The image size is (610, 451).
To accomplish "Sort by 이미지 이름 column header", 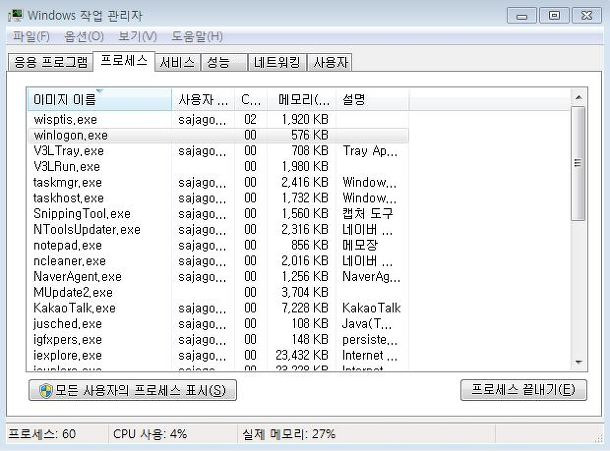I will coord(99,100).
